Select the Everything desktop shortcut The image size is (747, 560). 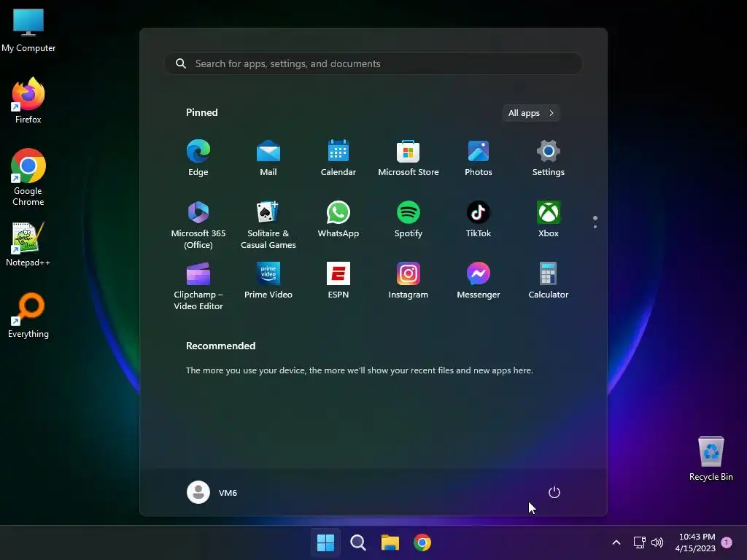(x=28, y=316)
